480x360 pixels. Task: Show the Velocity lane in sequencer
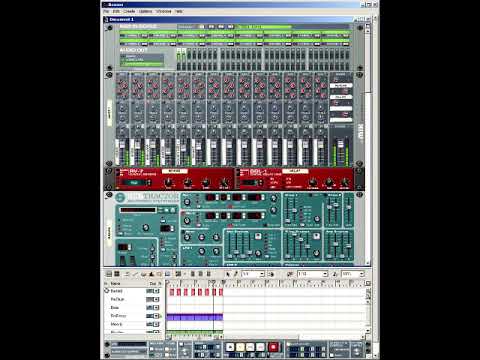[x=151, y=274]
